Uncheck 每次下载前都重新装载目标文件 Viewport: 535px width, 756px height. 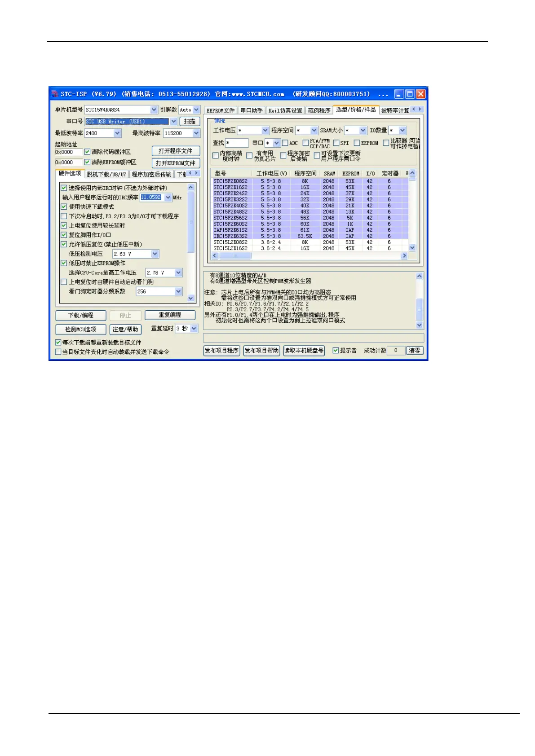pyautogui.click(x=58, y=342)
